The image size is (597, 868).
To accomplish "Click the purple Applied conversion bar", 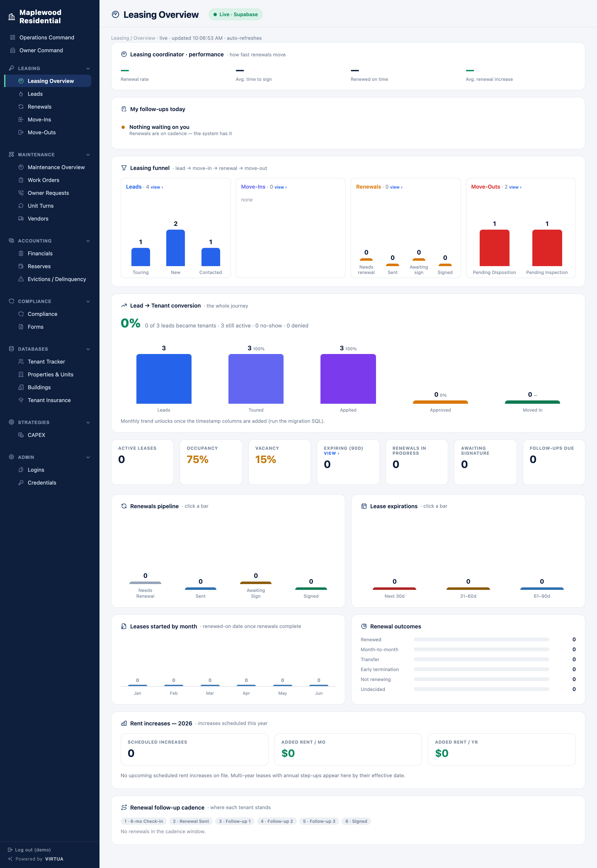I will (348, 379).
